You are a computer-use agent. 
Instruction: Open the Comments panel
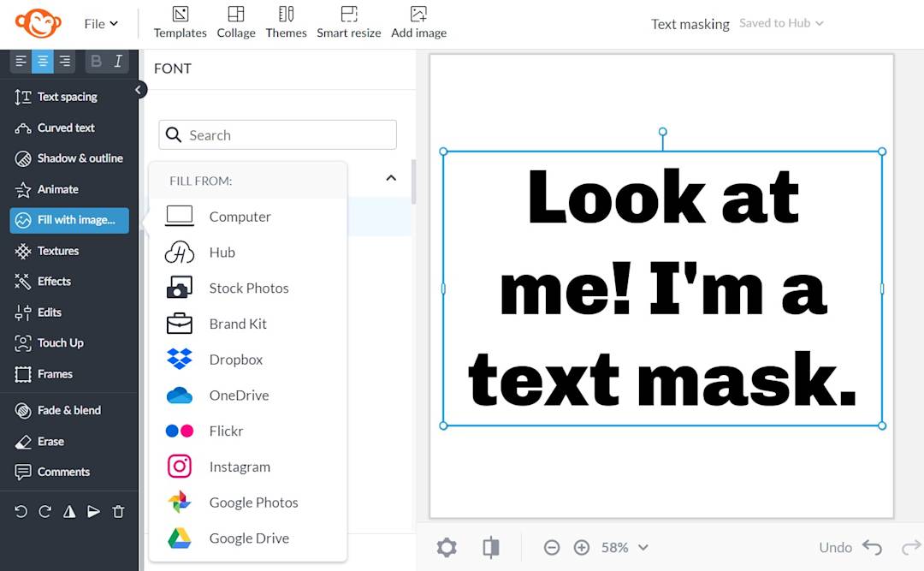[52, 472]
